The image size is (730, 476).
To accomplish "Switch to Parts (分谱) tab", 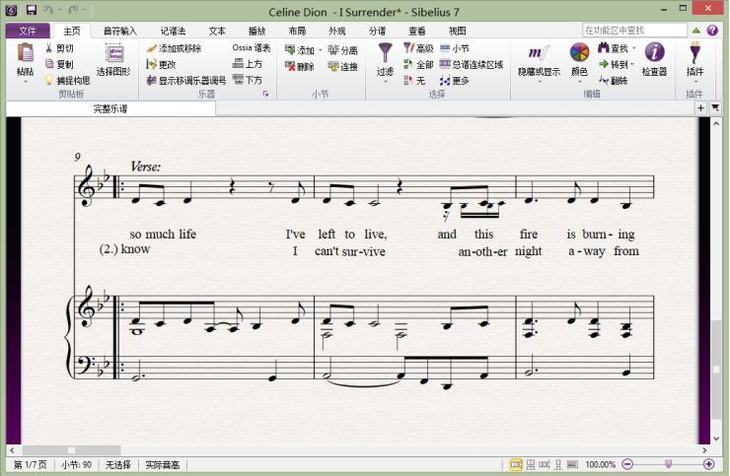I will [377, 31].
